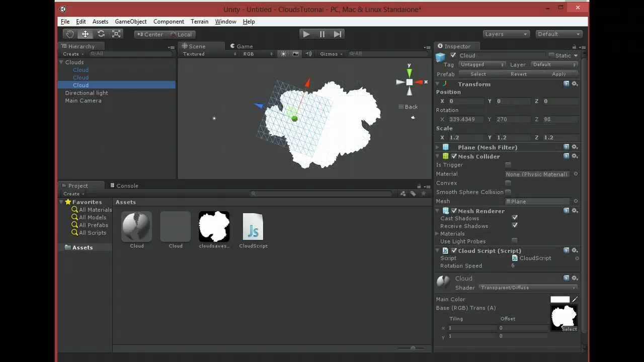Toggle the Center pivot button
Screen dimensions: 644x362
click(x=150, y=34)
